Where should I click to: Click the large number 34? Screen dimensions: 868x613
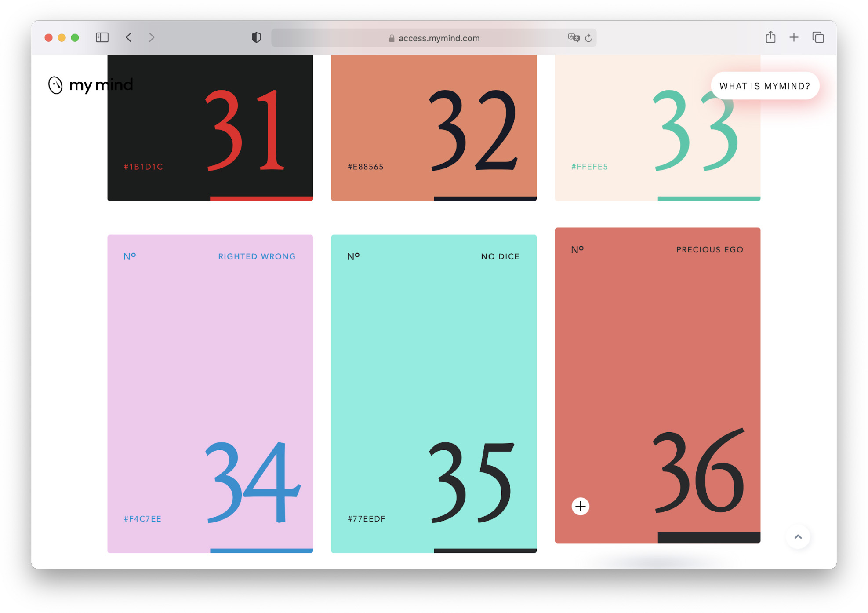pos(253,482)
